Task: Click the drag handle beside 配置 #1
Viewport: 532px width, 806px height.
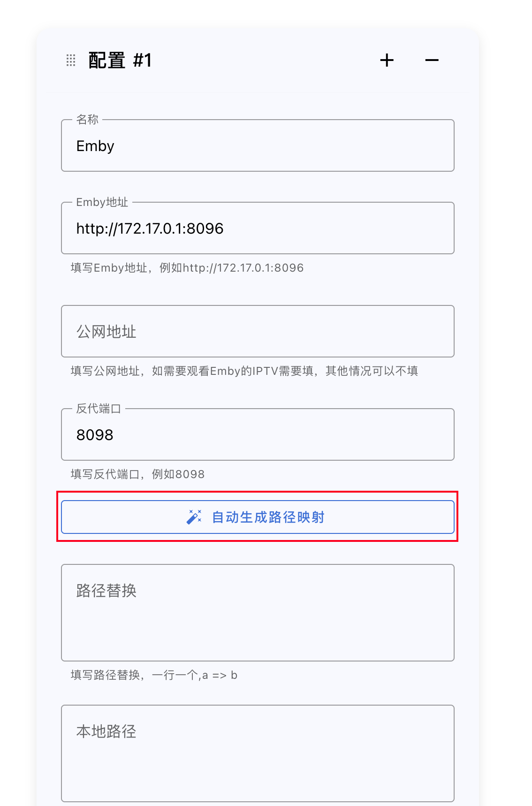Action: click(71, 61)
